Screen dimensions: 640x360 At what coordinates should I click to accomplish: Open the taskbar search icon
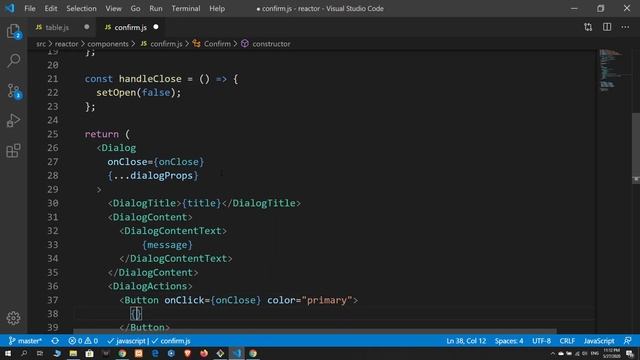pyautogui.click(x=24, y=353)
